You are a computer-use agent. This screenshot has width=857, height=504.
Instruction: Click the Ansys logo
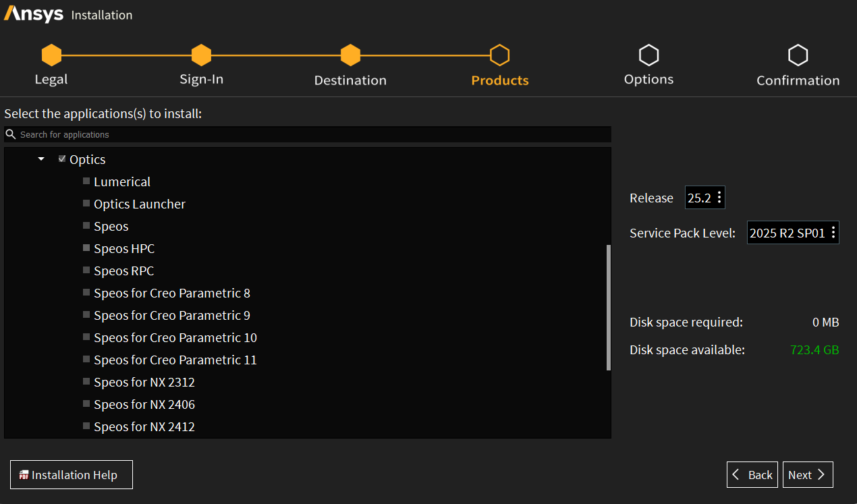point(34,13)
